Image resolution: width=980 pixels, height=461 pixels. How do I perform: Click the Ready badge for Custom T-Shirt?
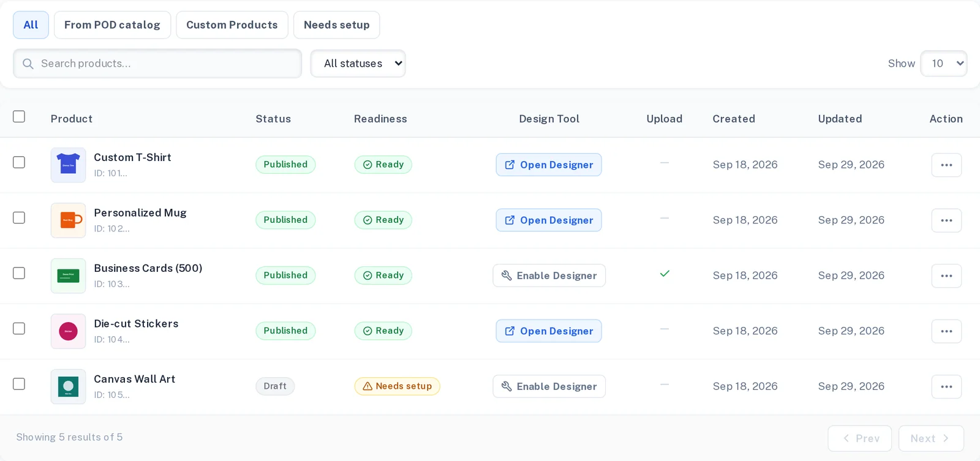383,165
